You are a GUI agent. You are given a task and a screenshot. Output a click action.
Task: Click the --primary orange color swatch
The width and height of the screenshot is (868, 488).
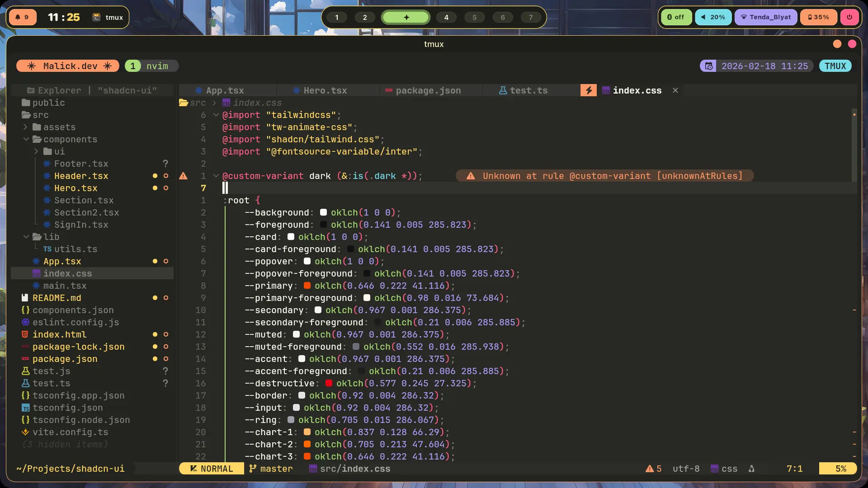(307, 286)
